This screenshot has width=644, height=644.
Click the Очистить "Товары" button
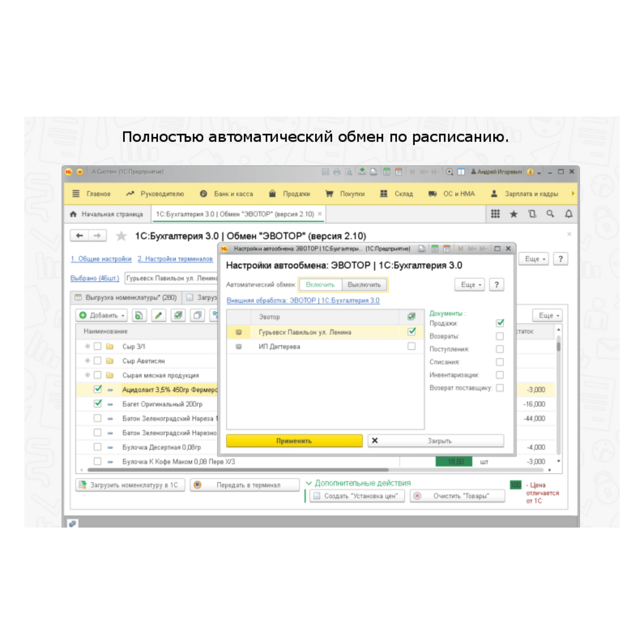click(x=457, y=496)
